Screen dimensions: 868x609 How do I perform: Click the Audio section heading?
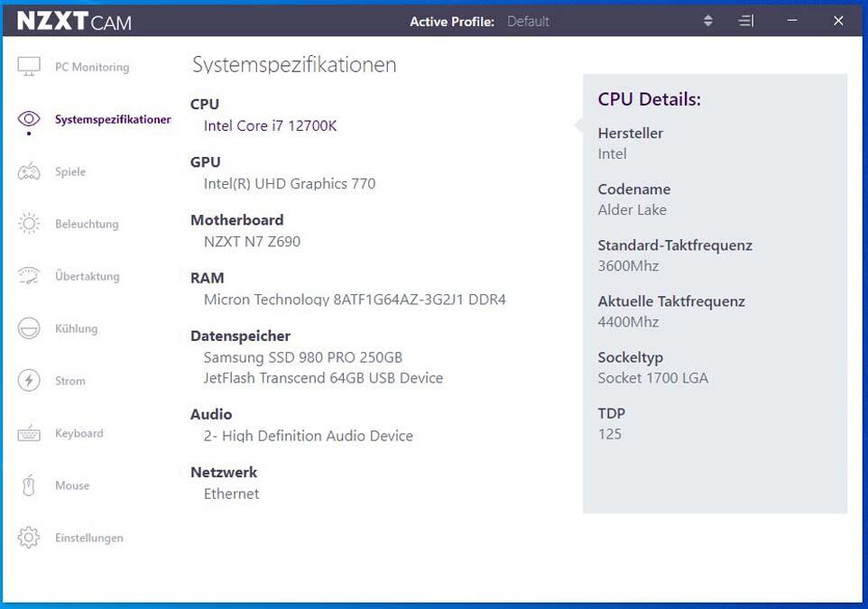[x=211, y=414]
